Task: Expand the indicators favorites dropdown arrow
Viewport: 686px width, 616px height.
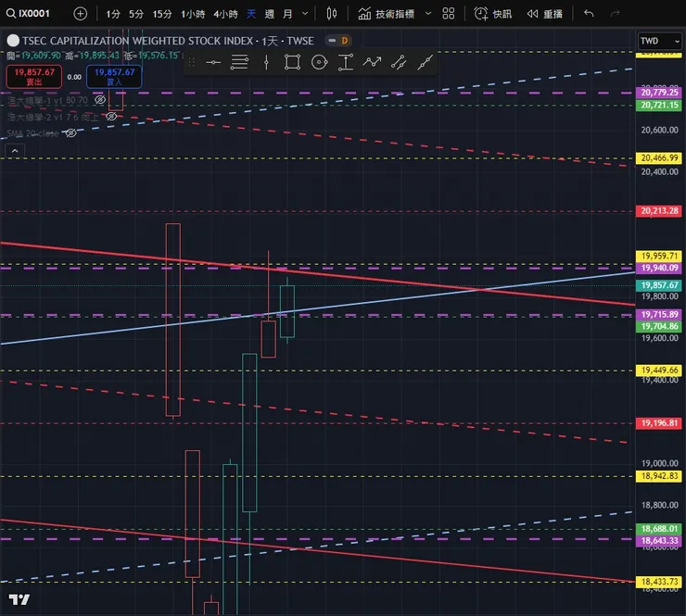Action: [x=428, y=14]
